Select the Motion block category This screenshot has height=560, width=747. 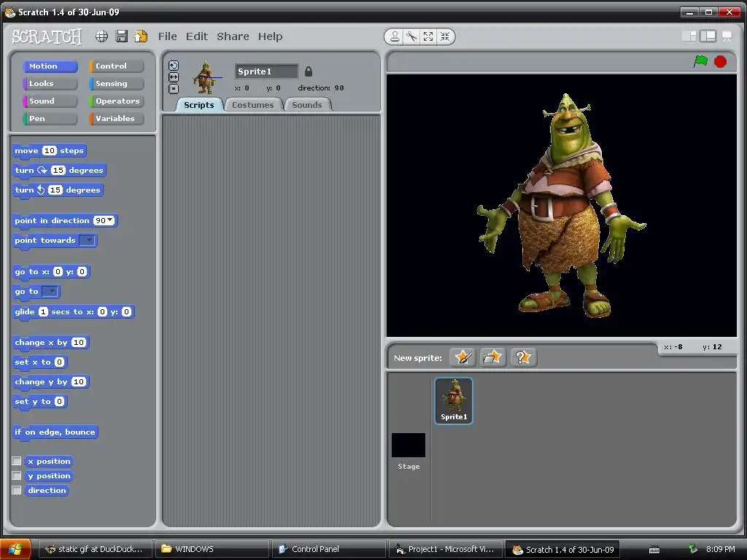point(50,66)
